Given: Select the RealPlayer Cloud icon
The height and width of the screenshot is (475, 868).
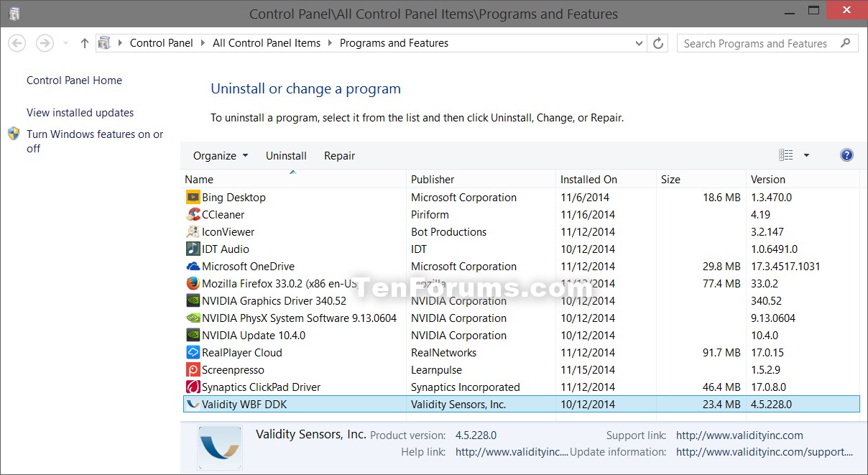Looking at the screenshot, I should coord(193,352).
